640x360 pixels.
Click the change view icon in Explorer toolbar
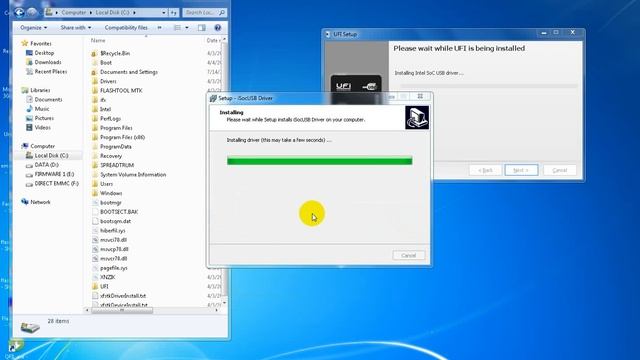177,28
